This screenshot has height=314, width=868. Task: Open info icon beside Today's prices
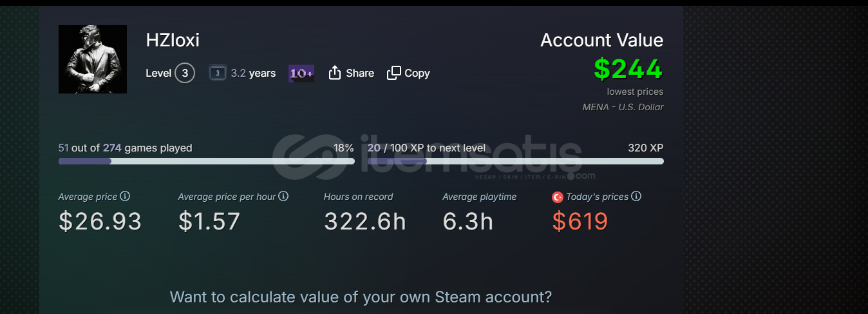[636, 196]
